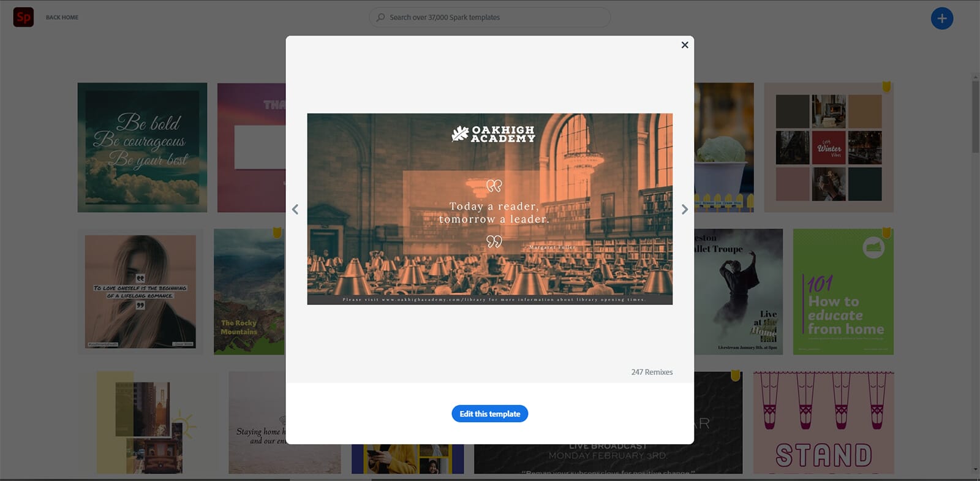Show next template with right chevron
Viewport: 980px width, 481px height.
point(684,210)
